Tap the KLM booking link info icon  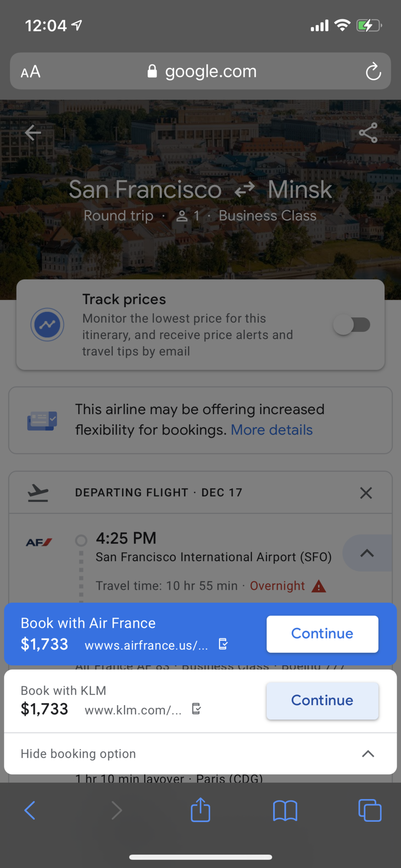[x=197, y=709]
